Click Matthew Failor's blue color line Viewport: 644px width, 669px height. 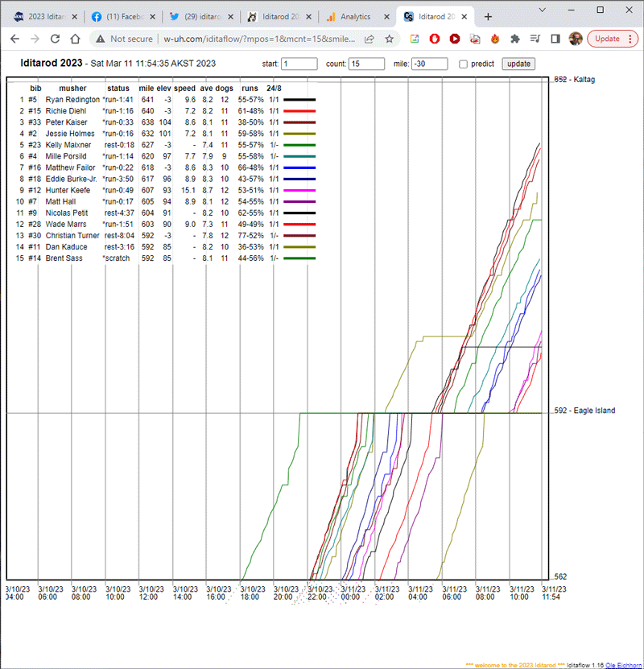tap(299, 167)
